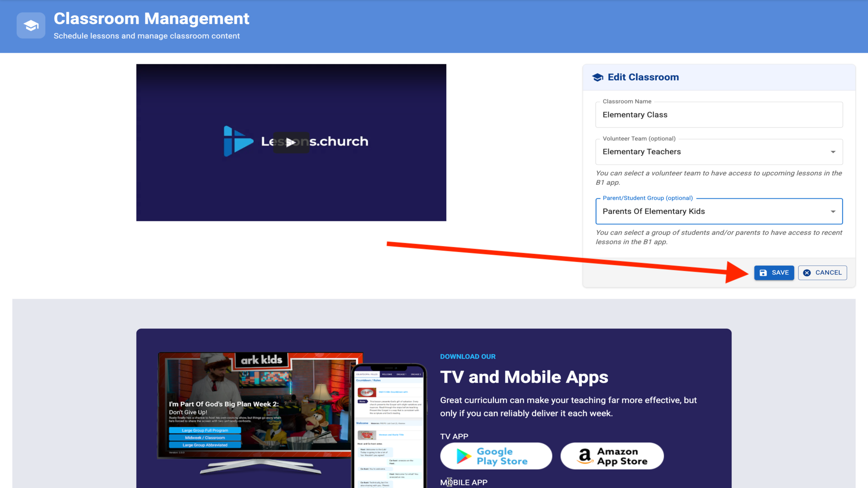This screenshot has width=868, height=488.
Task: Play the Lessons.church video
Action: tap(291, 142)
